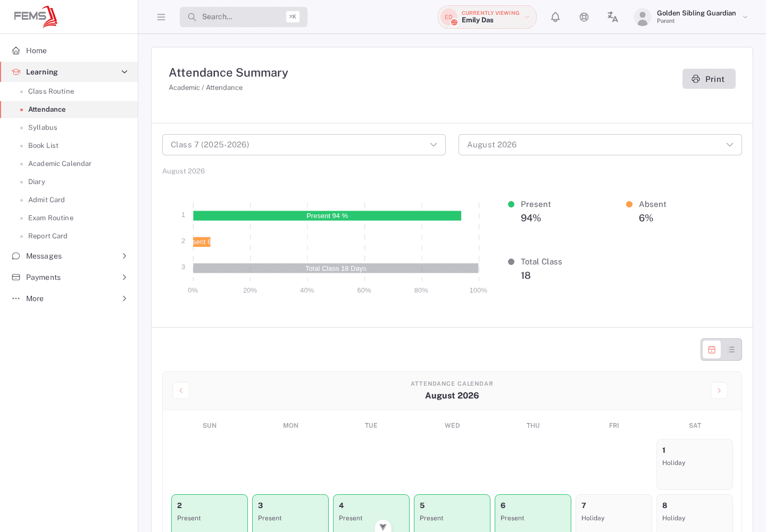The image size is (766, 532).
Task: Click the gray Total Class 18 Days bar
Action: coord(336,268)
